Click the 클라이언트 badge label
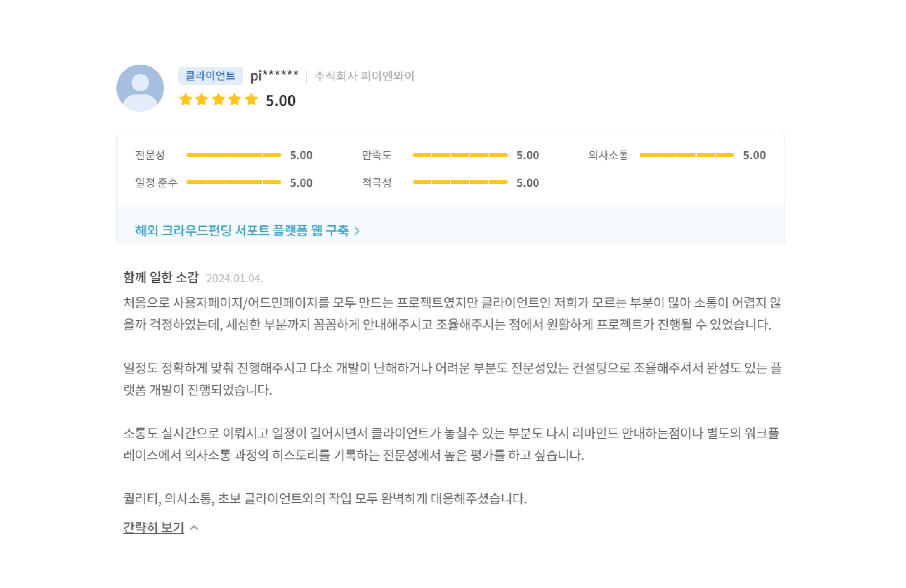906x588 pixels. pos(211,76)
